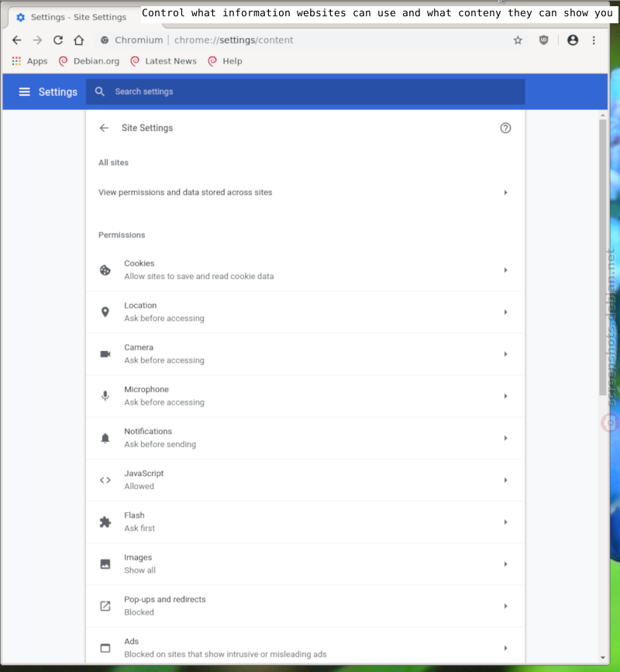Go back from Site Settings
620x672 pixels.
(x=104, y=128)
